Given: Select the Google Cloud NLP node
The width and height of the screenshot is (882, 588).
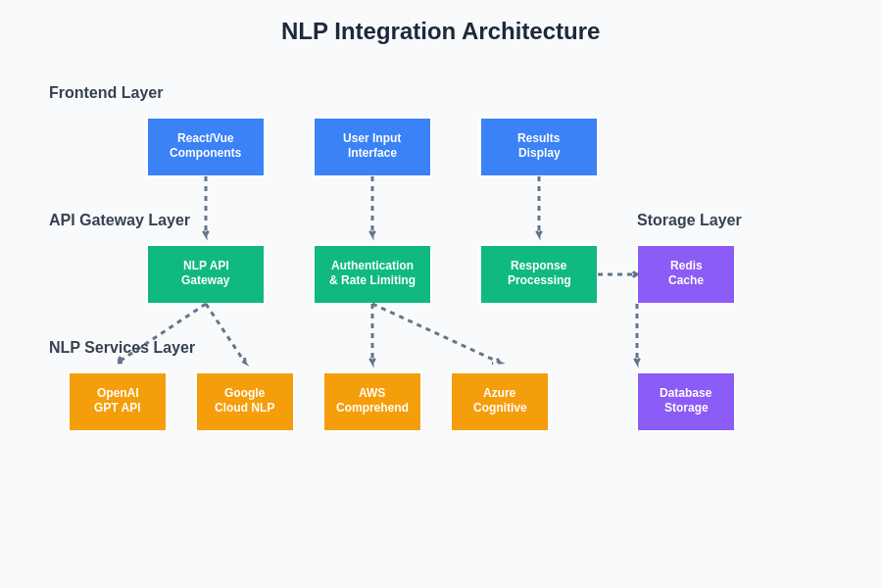Looking at the screenshot, I should tap(245, 402).
